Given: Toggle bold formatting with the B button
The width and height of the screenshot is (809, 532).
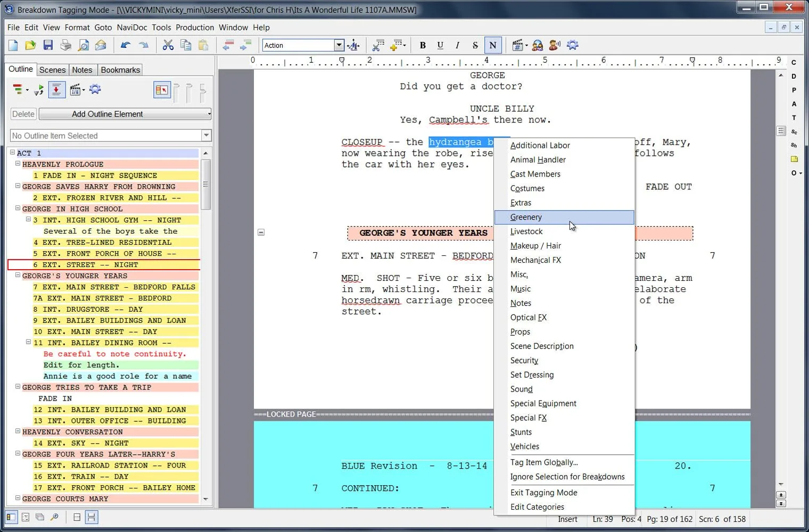Looking at the screenshot, I should click(x=423, y=45).
